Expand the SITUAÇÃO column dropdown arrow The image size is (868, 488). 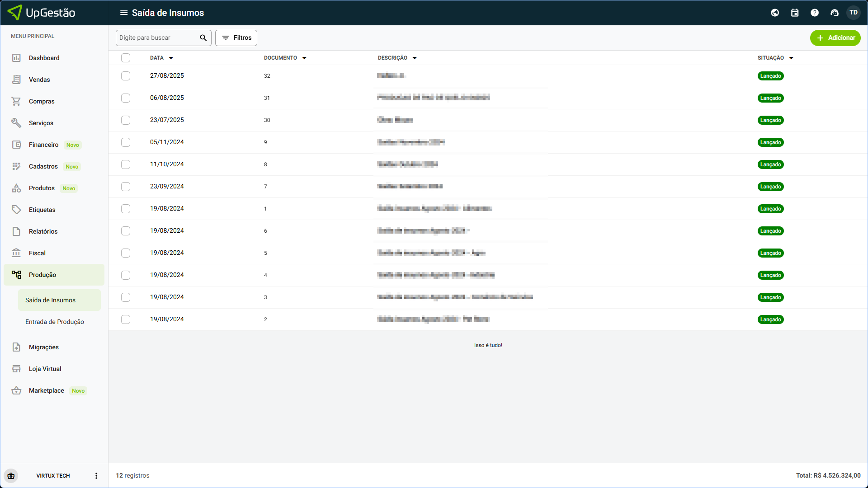(791, 58)
